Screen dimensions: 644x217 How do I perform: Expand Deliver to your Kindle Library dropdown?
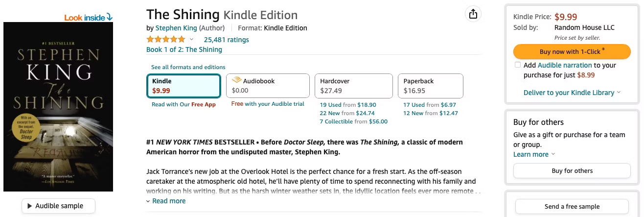tap(619, 93)
